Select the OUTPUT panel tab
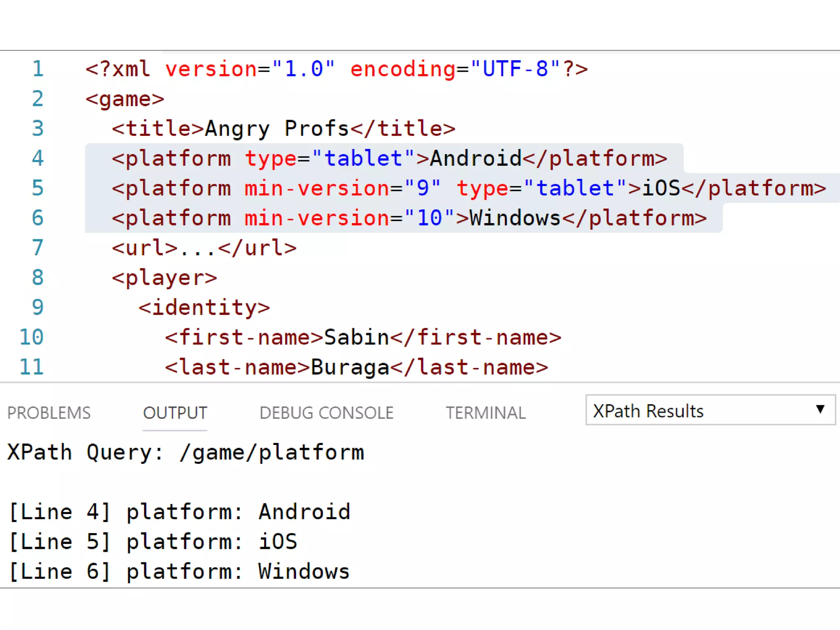The image size is (840, 630). [175, 413]
